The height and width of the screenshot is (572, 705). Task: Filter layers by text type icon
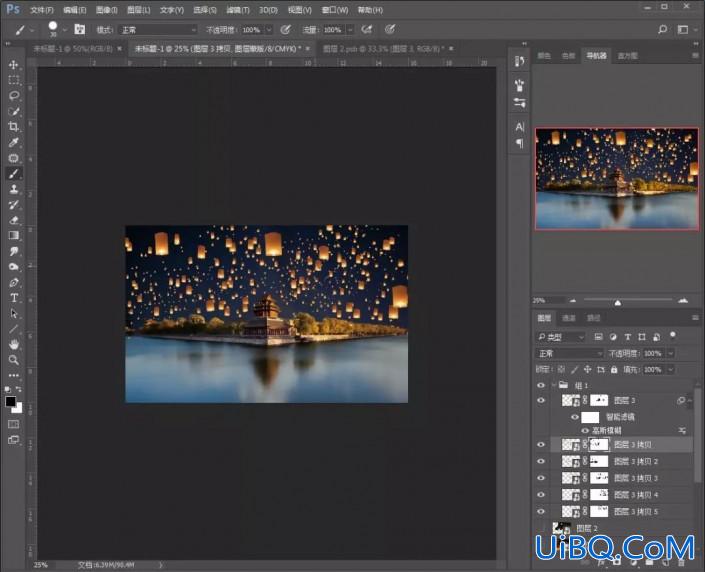point(628,337)
